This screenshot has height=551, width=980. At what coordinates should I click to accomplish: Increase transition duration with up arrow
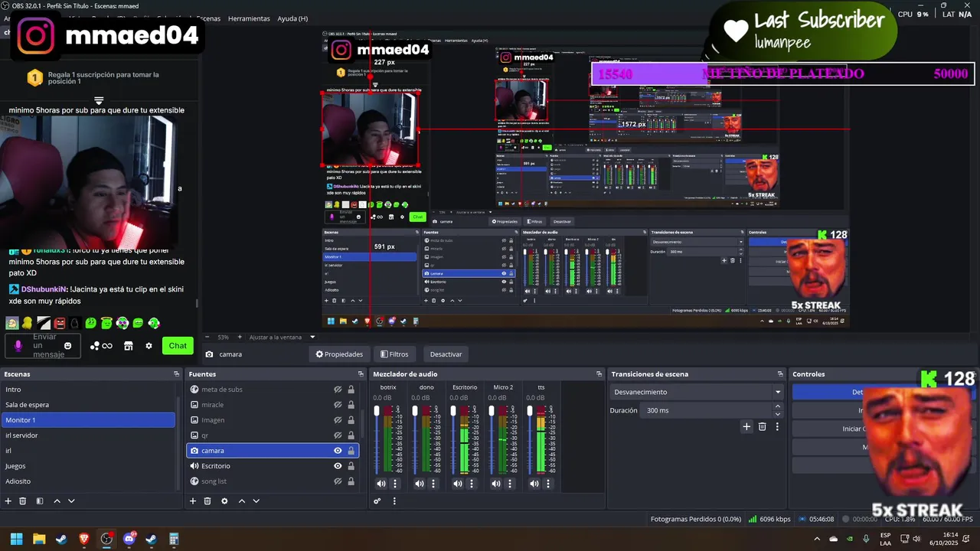[778, 407]
